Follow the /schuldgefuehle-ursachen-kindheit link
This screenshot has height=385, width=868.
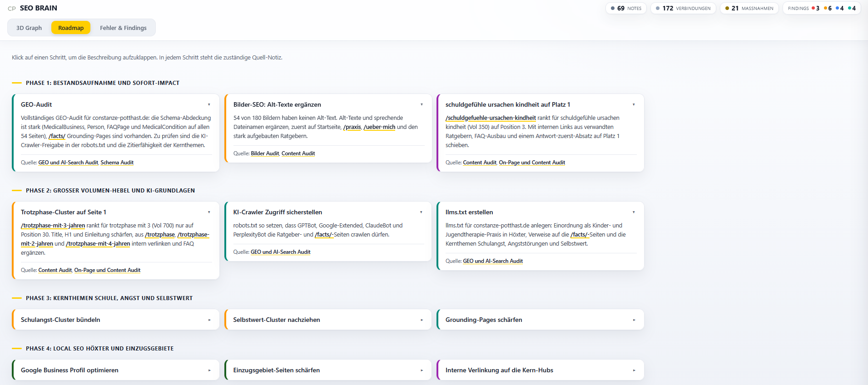pos(491,118)
